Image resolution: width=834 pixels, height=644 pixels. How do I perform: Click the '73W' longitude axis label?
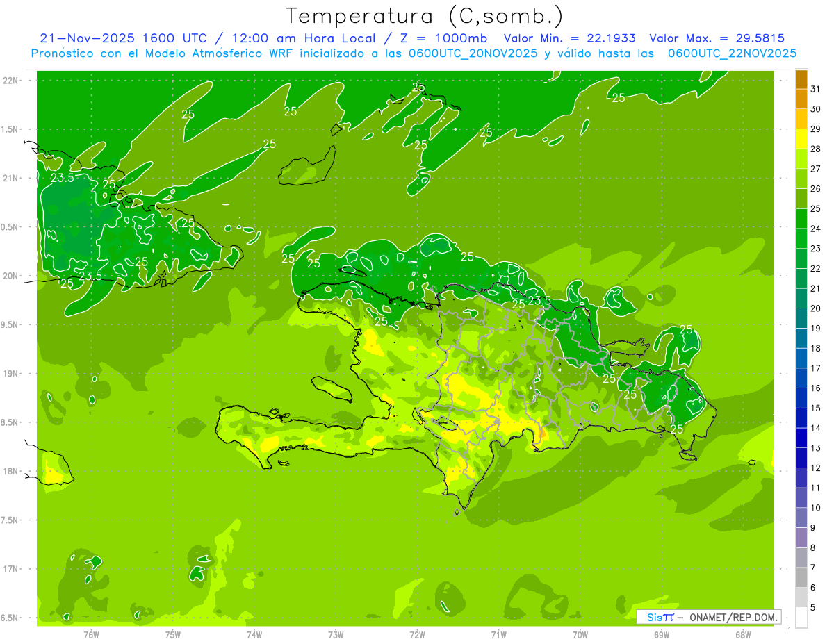(x=336, y=634)
